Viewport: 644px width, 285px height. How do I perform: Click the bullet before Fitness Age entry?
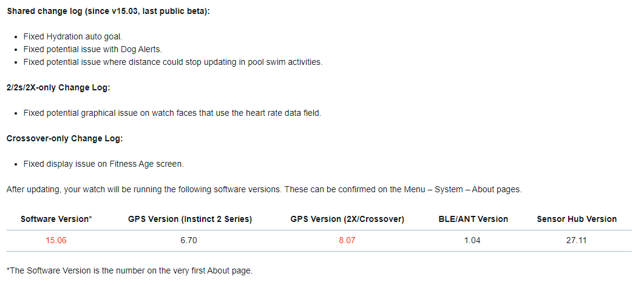tap(16, 164)
